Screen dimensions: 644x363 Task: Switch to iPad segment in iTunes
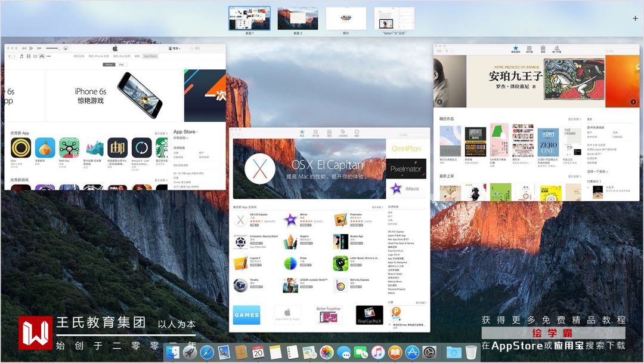click(121, 64)
